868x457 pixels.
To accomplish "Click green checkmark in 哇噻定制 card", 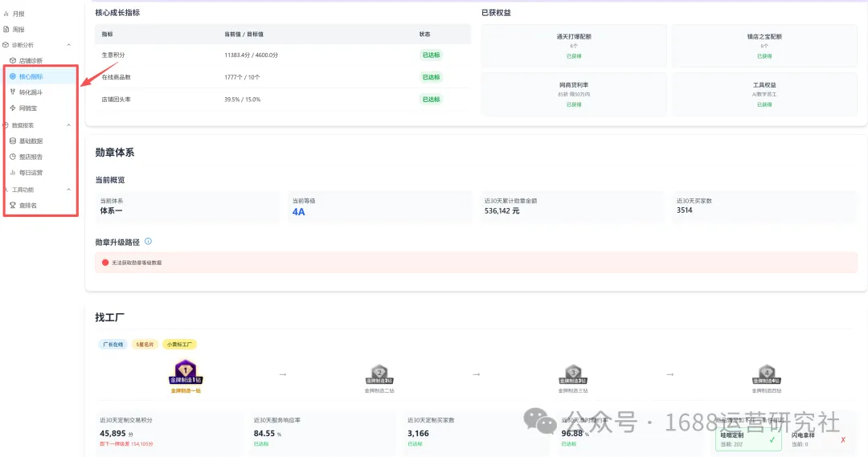I will pos(772,440).
